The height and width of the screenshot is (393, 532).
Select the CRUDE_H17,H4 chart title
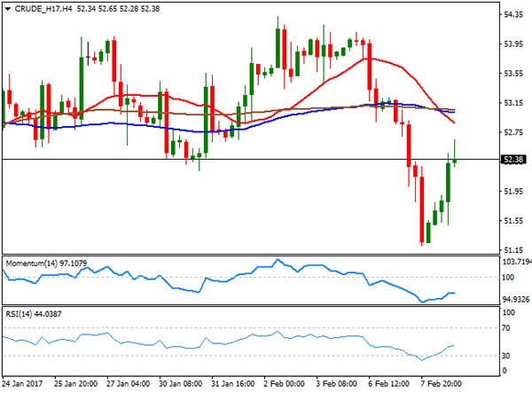click(43, 9)
